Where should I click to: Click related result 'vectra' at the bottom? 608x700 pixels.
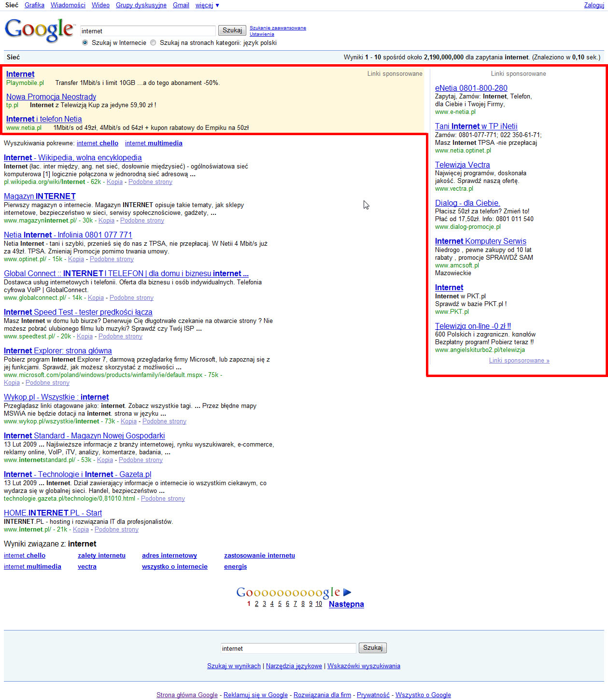pos(87,566)
